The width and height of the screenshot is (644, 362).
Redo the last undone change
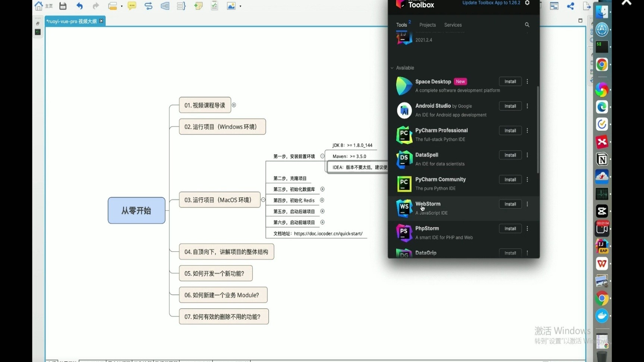coord(95,6)
